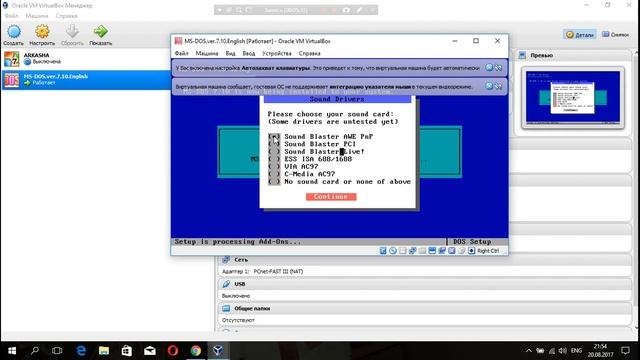640x360 pixels.
Task: Open taskbar search magnifier
Action: (x=35, y=351)
